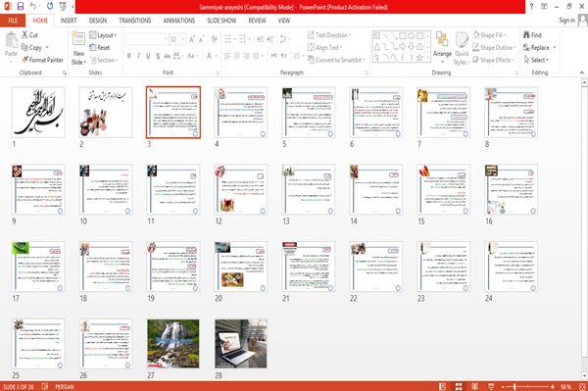Toggle Align Left paragraph alignment
Image resolution: width=588 pixels, height=391 pixels.
pyautogui.click(x=227, y=56)
